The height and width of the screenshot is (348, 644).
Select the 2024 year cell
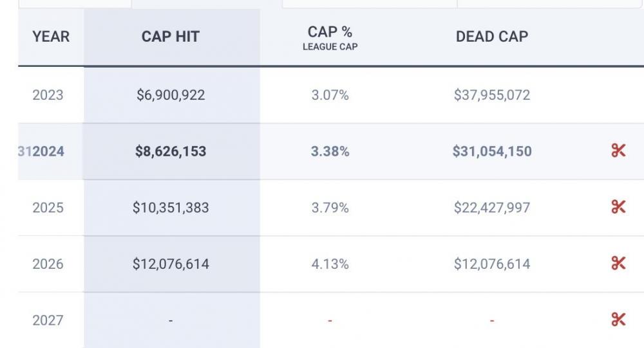point(48,152)
